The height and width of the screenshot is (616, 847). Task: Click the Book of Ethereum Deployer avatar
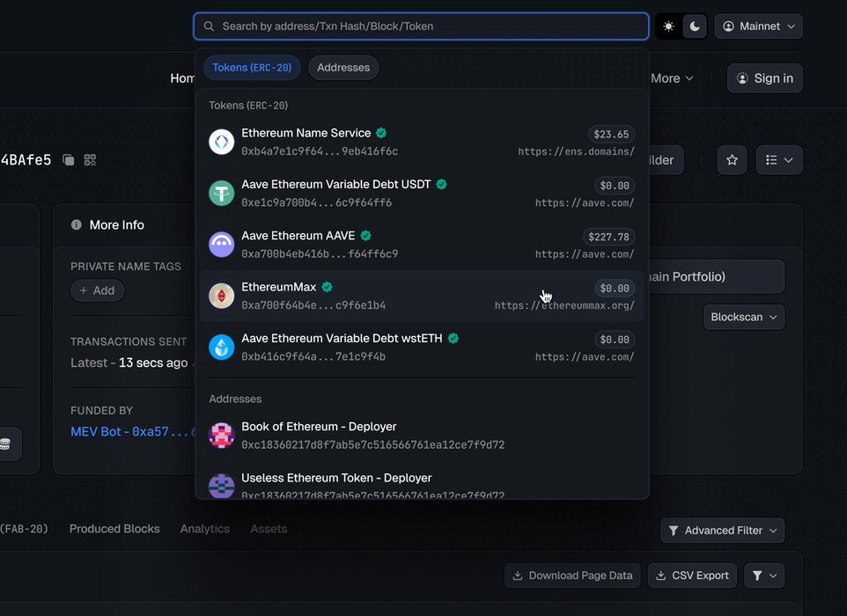[x=221, y=436]
